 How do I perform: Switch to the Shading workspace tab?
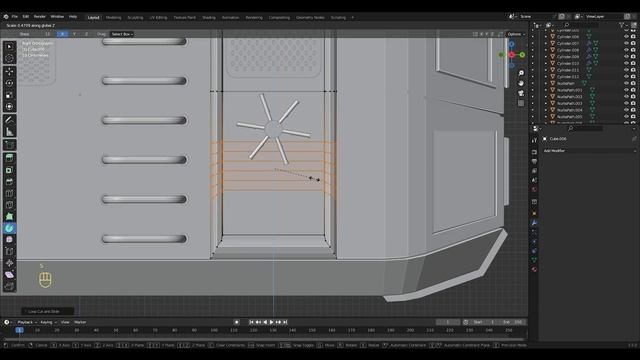209,18
